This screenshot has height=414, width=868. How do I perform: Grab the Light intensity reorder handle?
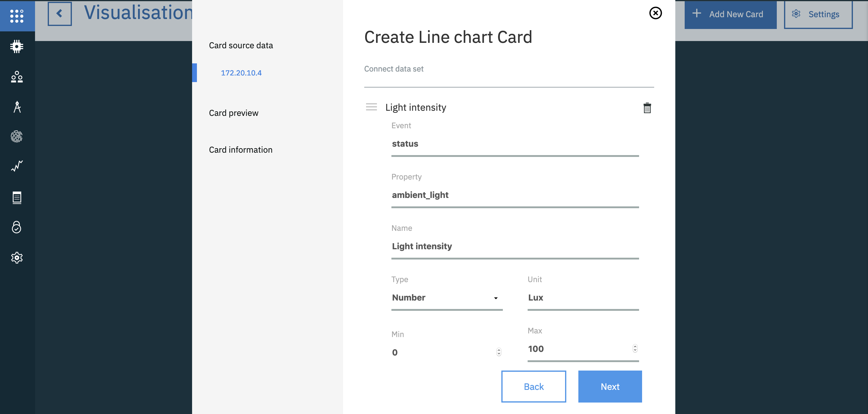pyautogui.click(x=371, y=107)
